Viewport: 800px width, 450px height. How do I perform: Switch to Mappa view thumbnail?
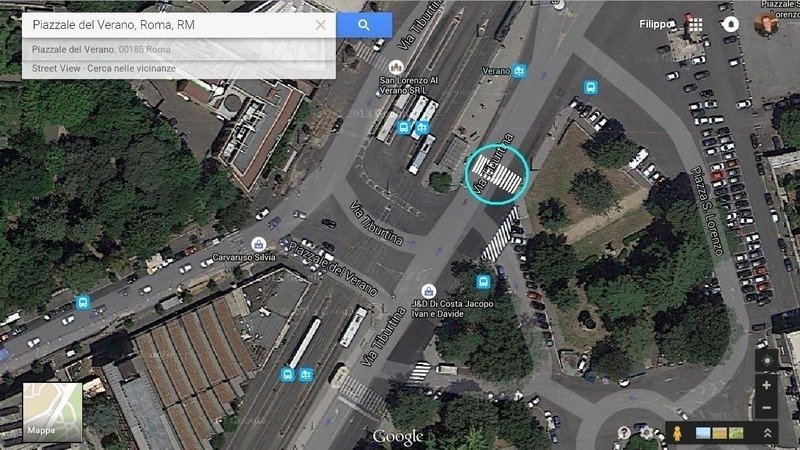[x=53, y=412]
